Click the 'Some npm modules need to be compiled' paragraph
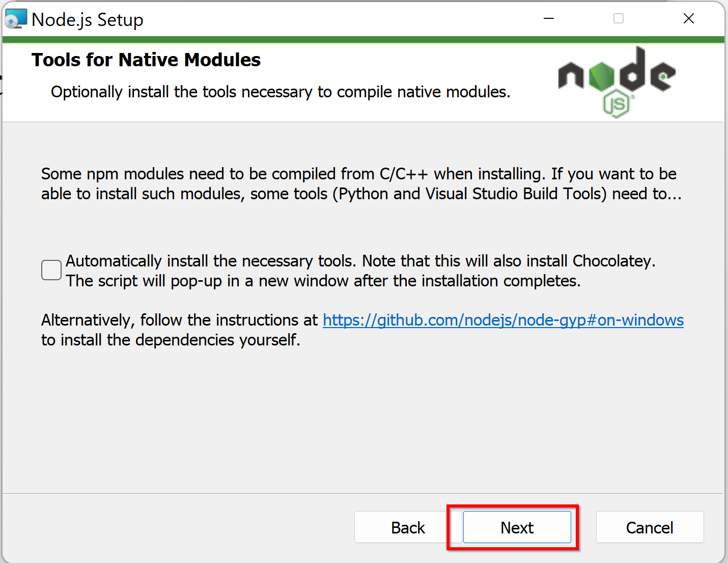 (361, 183)
